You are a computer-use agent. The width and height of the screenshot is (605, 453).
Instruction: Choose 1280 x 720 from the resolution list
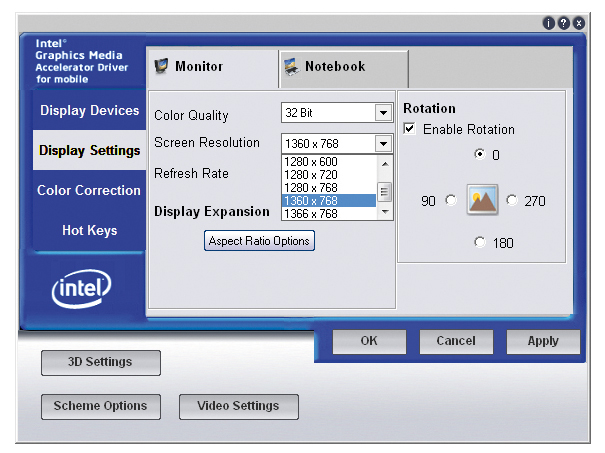(329, 175)
